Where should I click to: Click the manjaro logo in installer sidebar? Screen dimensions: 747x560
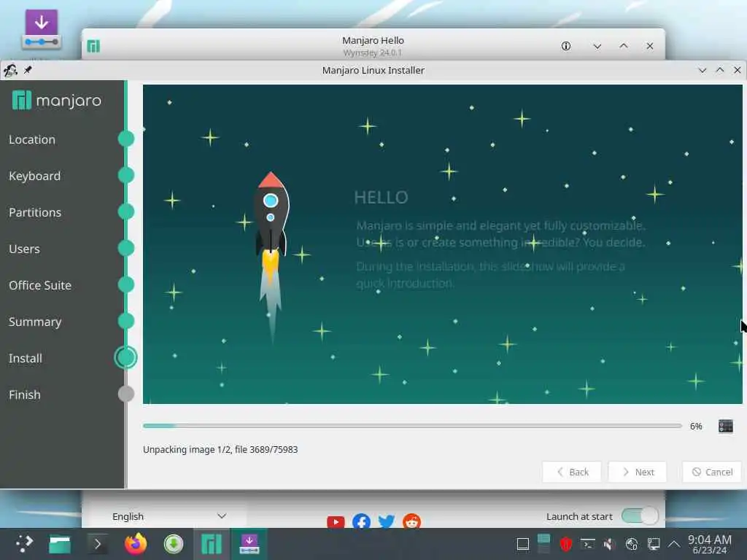pos(57,101)
